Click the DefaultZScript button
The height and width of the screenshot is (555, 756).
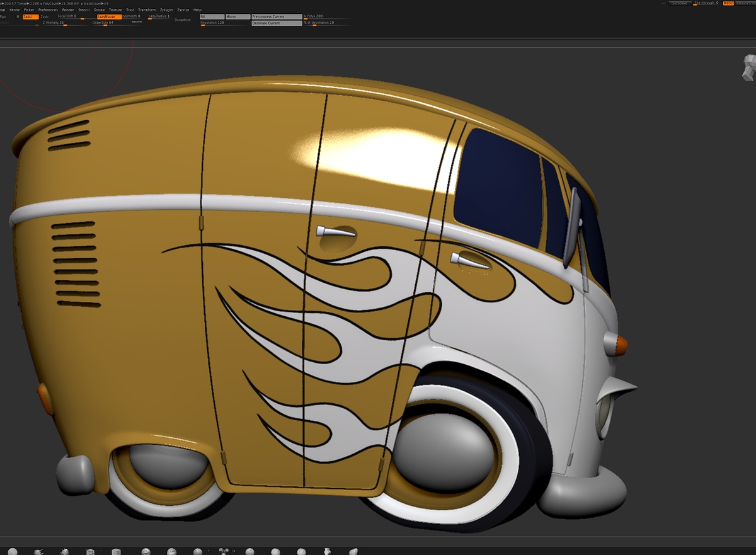pyautogui.click(x=746, y=3)
